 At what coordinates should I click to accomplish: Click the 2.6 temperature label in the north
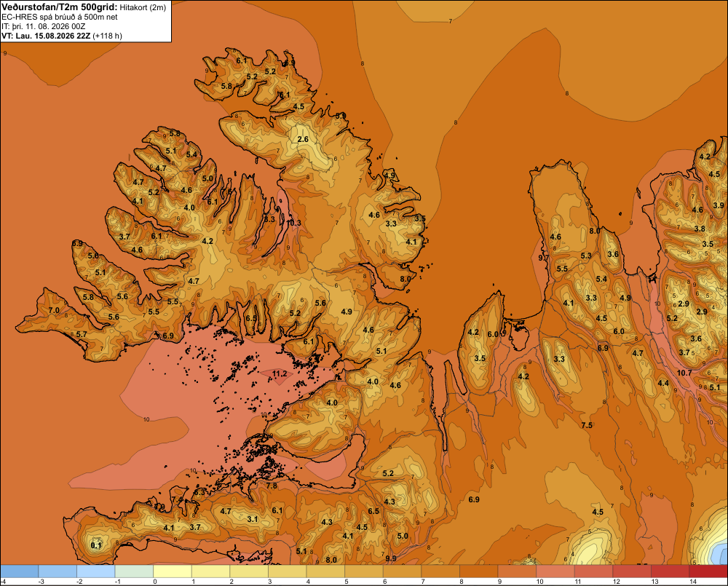(x=303, y=139)
